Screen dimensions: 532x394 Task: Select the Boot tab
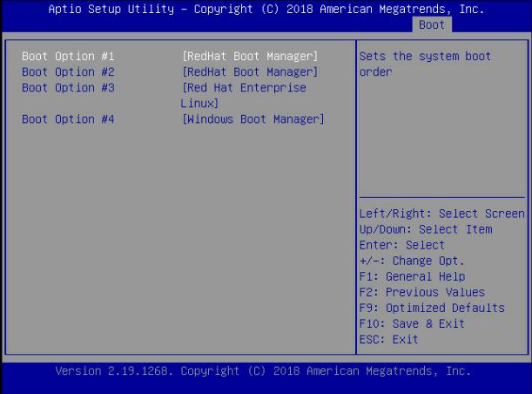tap(432, 24)
